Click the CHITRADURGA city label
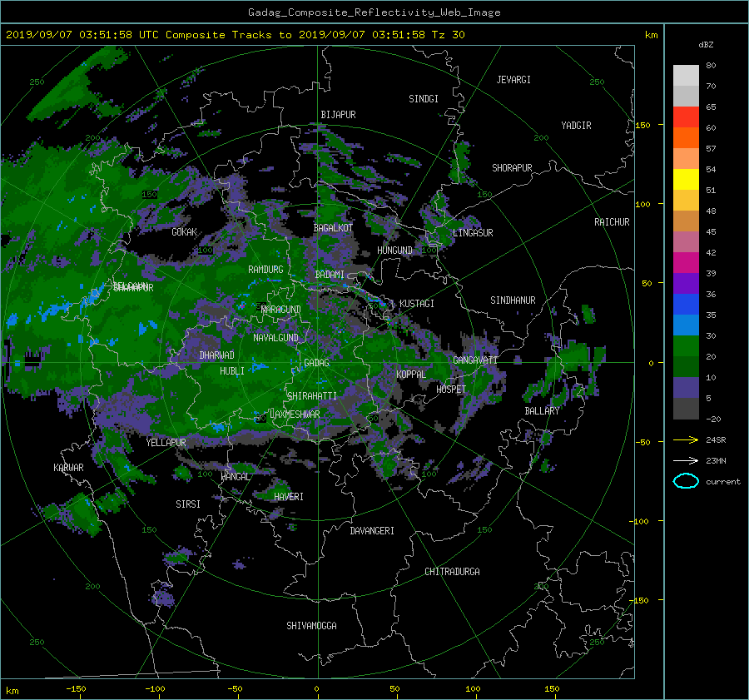 pyautogui.click(x=453, y=572)
